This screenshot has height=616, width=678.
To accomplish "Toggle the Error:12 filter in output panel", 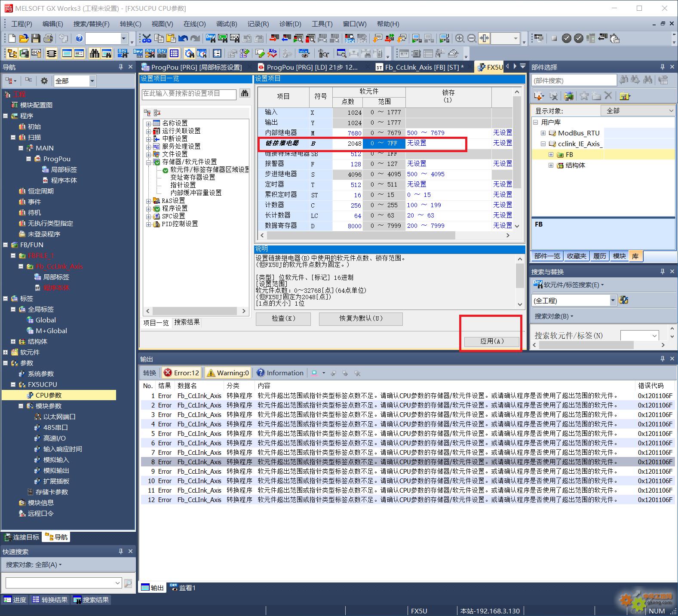I will [181, 373].
